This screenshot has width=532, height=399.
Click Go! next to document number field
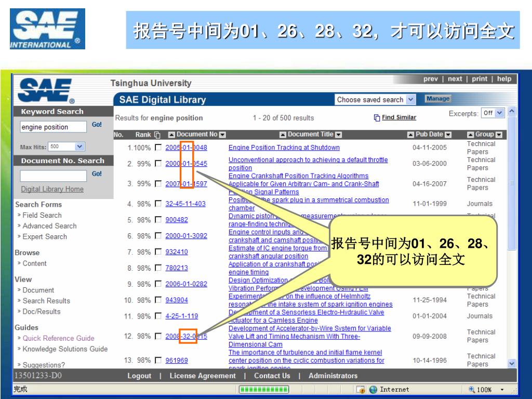(97, 174)
